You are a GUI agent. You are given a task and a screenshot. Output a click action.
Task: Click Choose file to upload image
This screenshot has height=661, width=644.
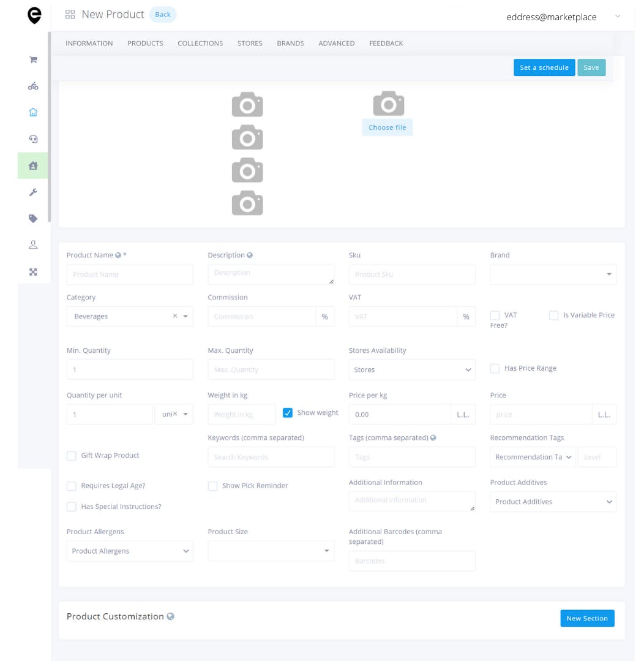387,127
